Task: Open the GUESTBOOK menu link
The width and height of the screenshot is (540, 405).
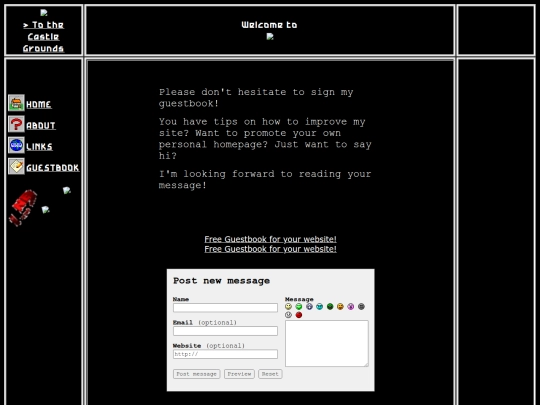Action: click(x=53, y=168)
